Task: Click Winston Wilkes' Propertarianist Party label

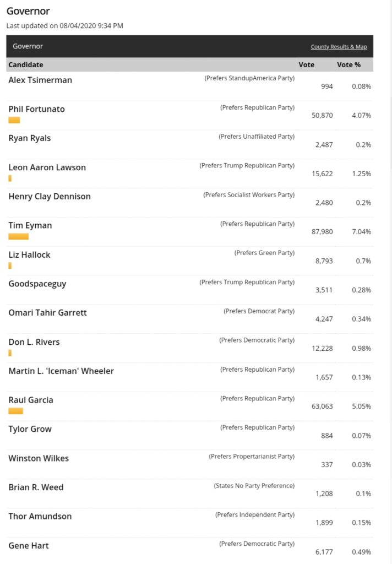Action: pyautogui.click(x=252, y=457)
